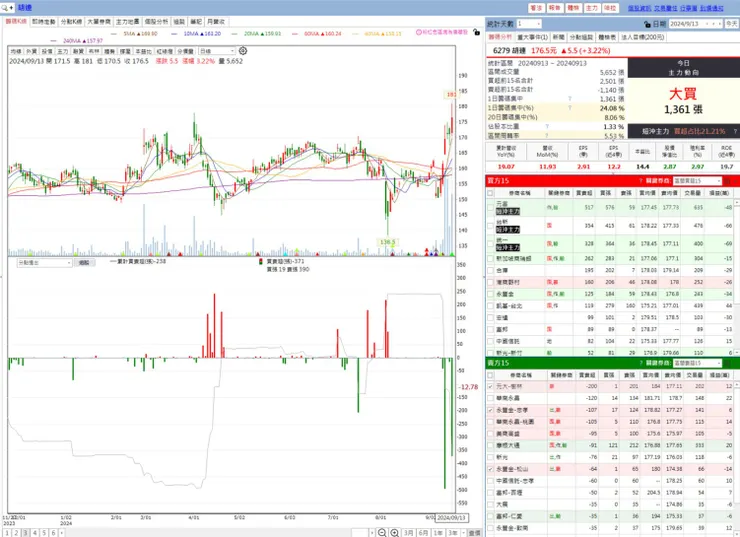The height and width of the screenshot is (537, 740).
Task: Click the zoom out magnifier under the chart
Action: [x=382, y=533]
